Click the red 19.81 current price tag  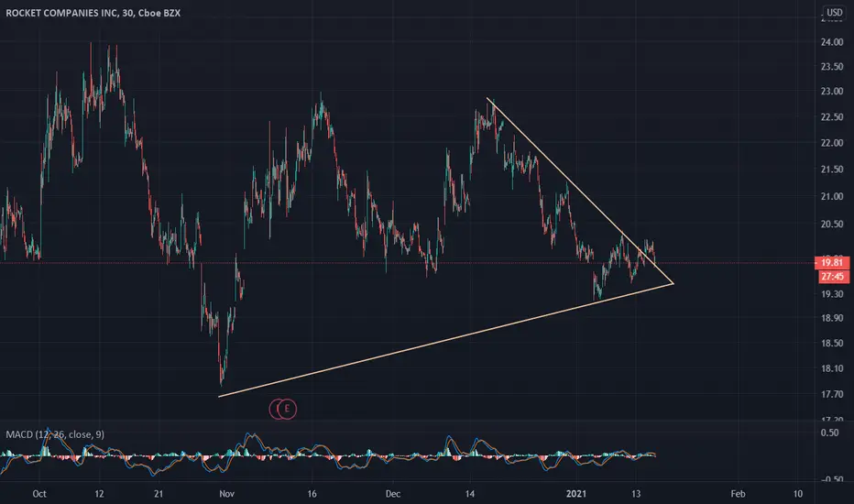click(x=832, y=263)
